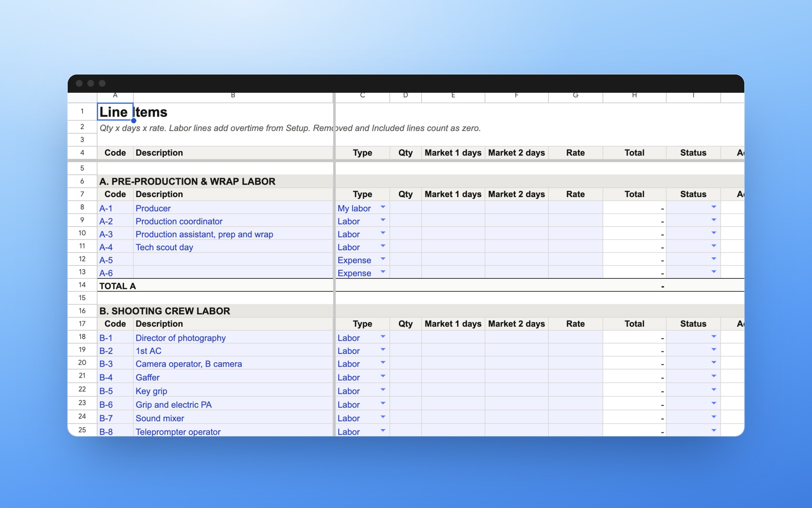Select the B. SHOOTING CREW LABOR heading
This screenshot has height=508, width=812.
pos(165,311)
